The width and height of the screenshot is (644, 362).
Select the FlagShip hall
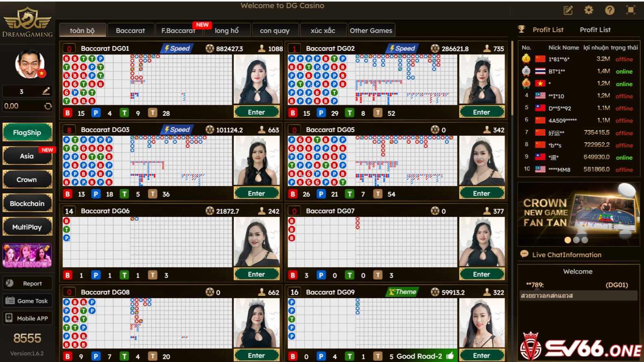pyautogui.click(x=27, y=132)
